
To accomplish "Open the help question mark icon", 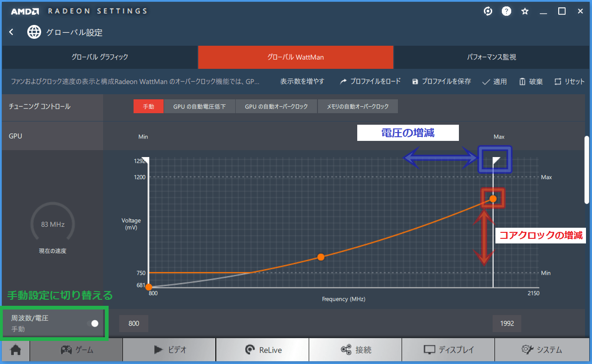I will [x=507, y=11].
